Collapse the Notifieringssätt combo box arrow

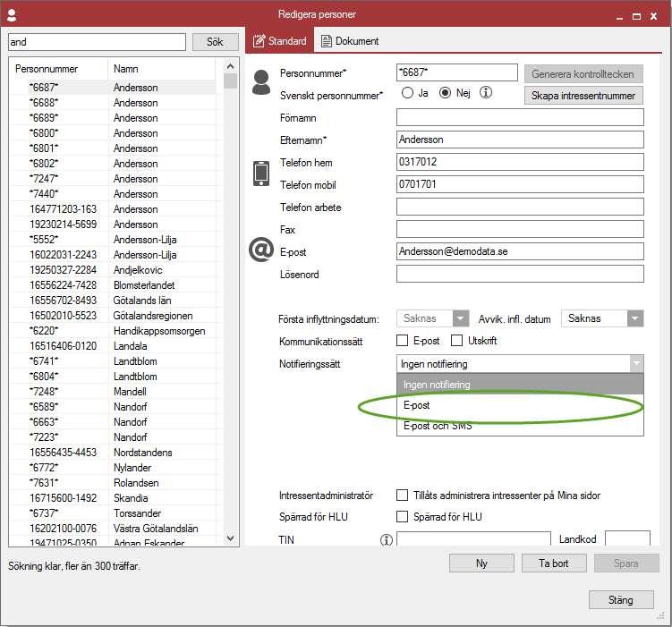pos(636,364)
